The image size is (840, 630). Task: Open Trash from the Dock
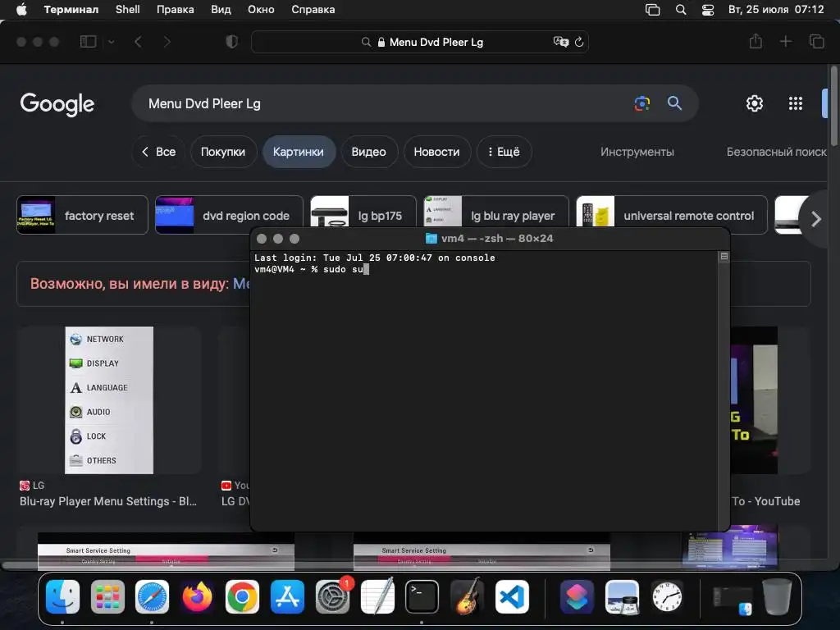pyautogui.click(x=777, y=596)
